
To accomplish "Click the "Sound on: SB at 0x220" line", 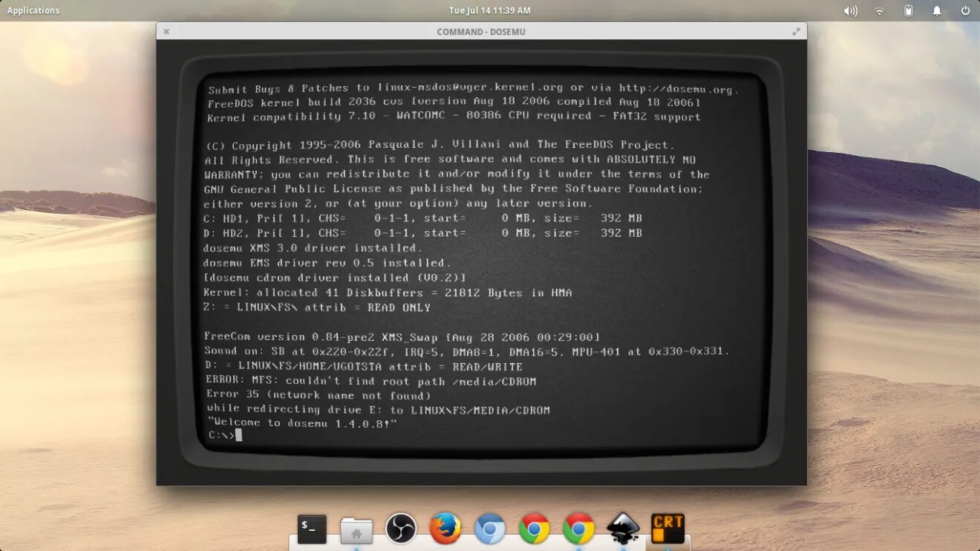I will coord(467,351).
